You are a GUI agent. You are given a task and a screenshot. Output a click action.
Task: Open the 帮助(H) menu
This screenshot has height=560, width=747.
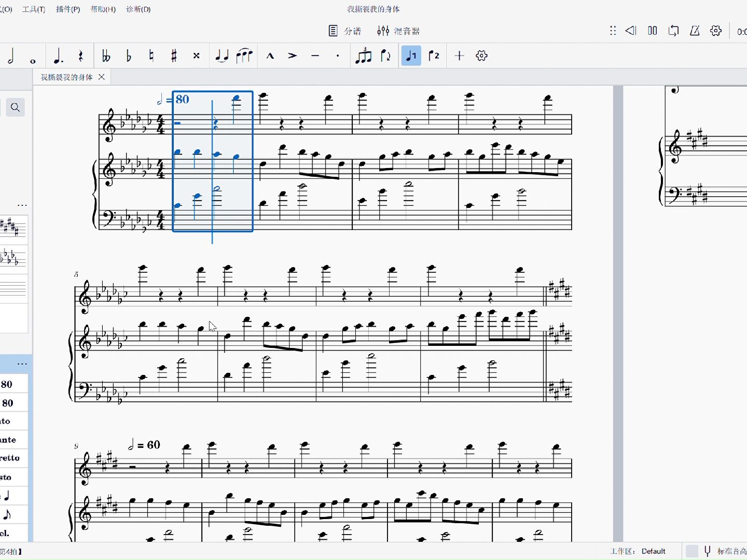point(103,9)
